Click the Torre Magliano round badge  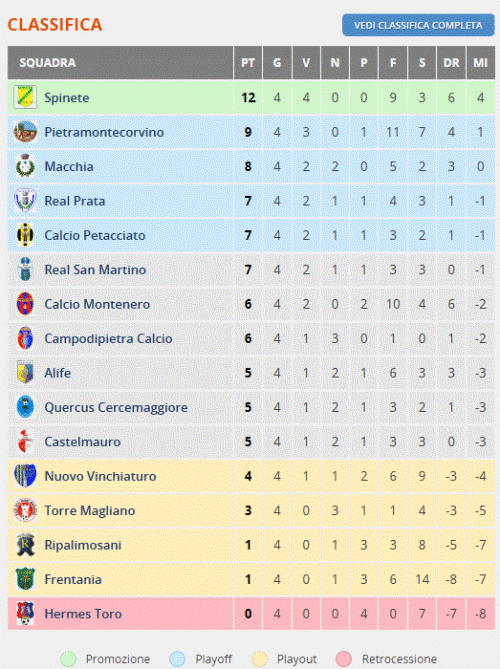click(x=25, y=510)
